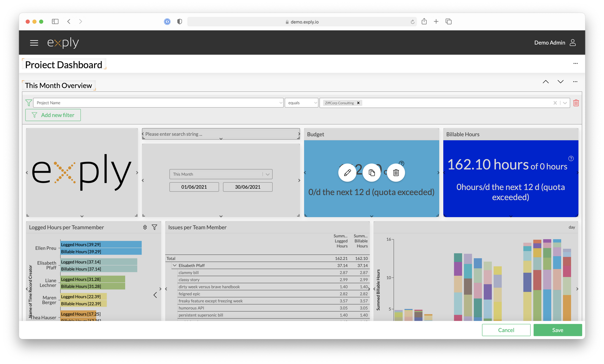Open the This Month date range dropdown
604x364 pixels.
tap(221, 174)
